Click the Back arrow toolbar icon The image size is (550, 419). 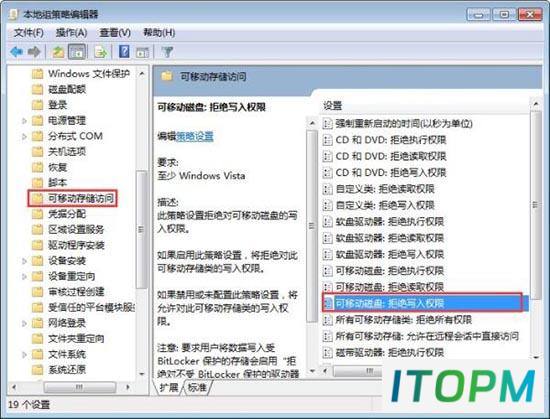pyautogui.click(x=16, y=52)
